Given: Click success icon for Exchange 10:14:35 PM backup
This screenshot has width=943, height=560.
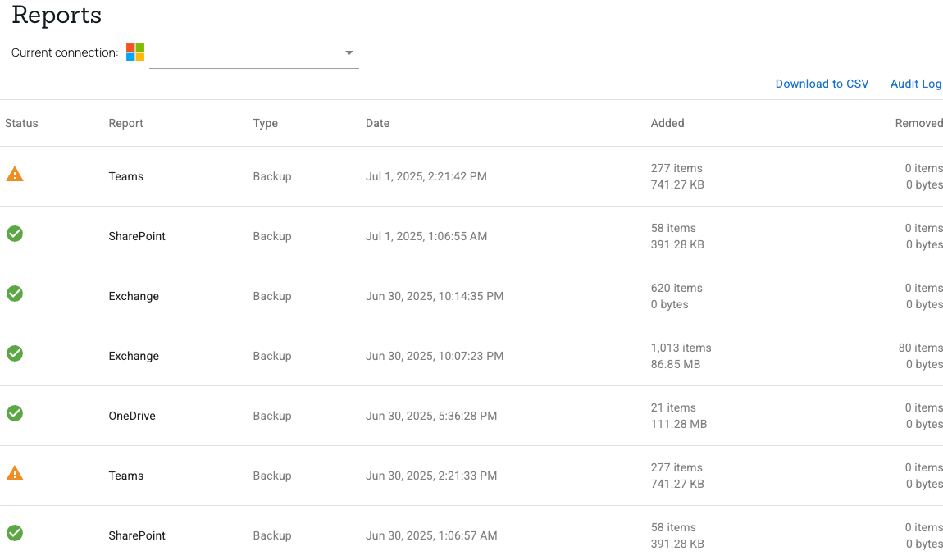Looking at the screenshot, I should click(x=15, y=294).
